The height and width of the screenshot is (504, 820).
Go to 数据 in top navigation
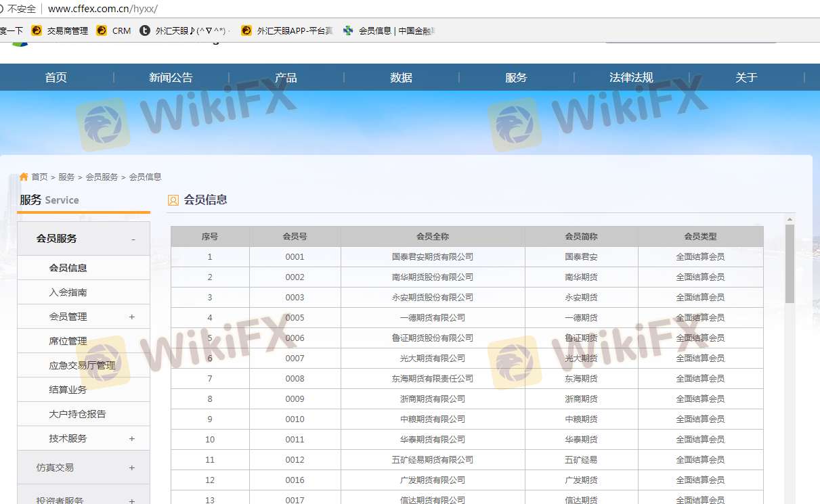point(401,78)
